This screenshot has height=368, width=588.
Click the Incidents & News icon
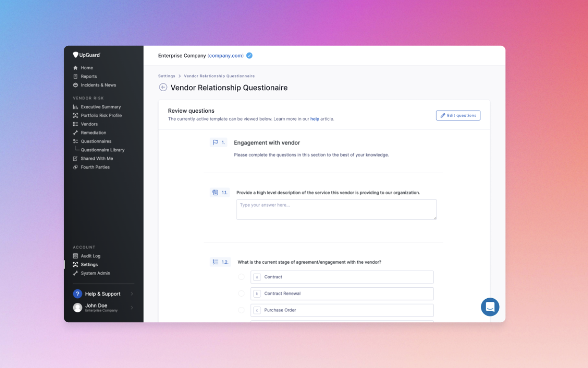pos(76,85)
